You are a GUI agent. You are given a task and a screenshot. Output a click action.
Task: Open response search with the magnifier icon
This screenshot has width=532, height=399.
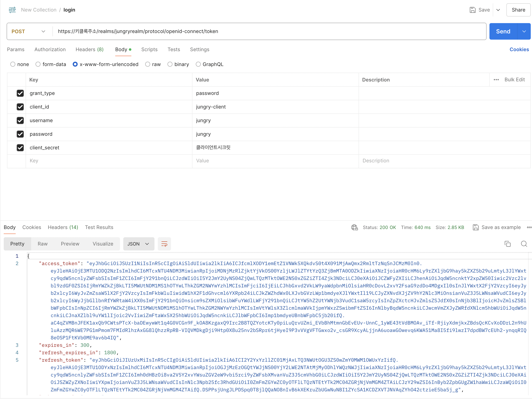point(524,244)
